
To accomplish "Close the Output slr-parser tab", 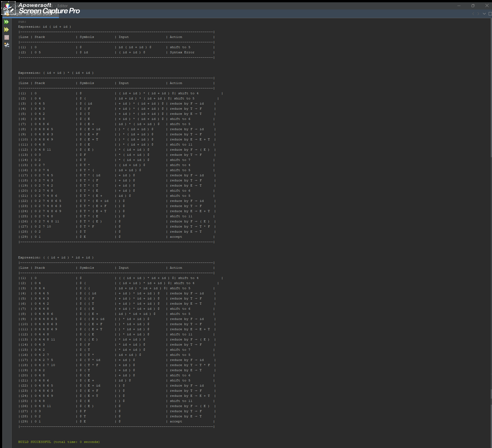I will [56, 14].
